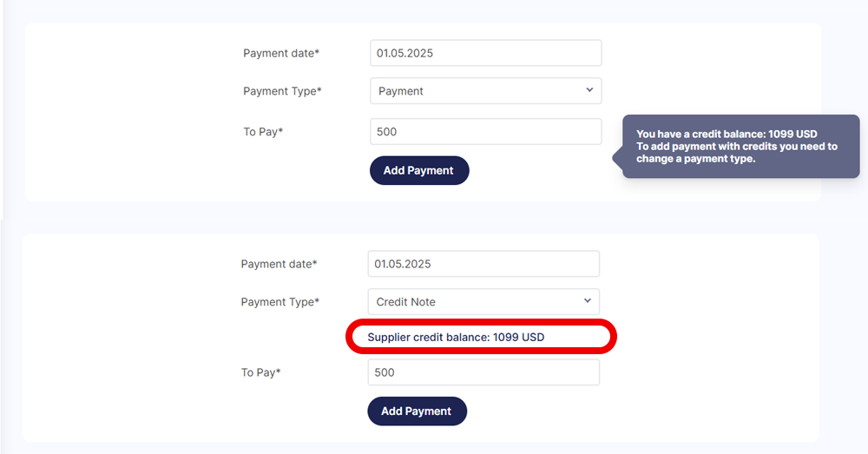The width and height of the screenshot is (868, 454).
Task: Click the To Pay* label in Credit Note form
Action: 260,372
